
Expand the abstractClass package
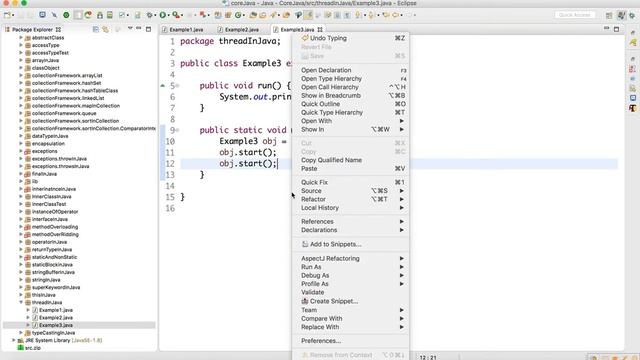(x=21, y=38)
